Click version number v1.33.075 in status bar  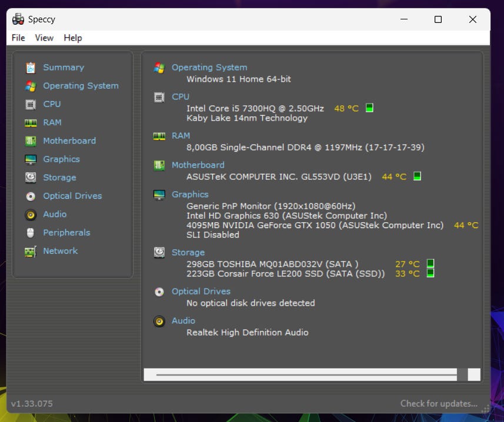point(32,404)
